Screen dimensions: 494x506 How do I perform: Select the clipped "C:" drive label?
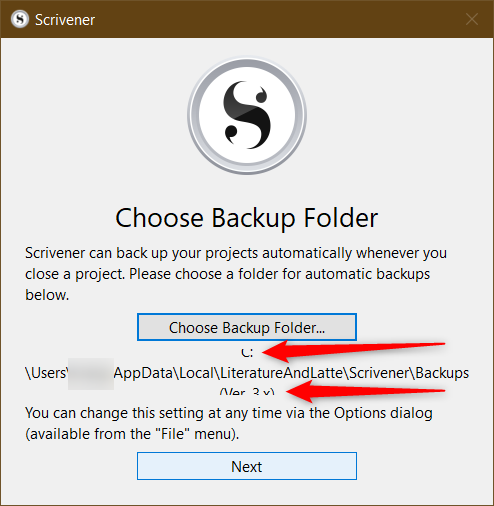(247, 353)
